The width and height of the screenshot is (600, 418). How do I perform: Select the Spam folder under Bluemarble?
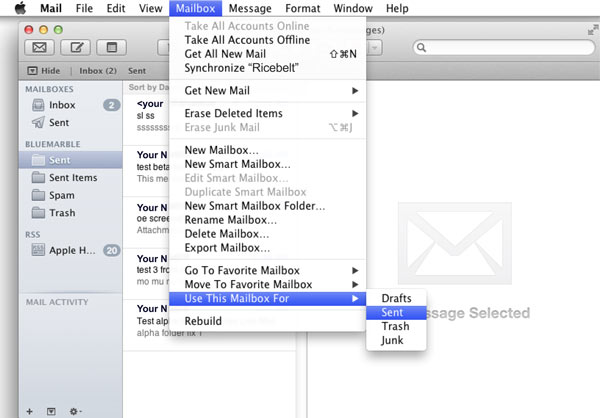point(61,195)
